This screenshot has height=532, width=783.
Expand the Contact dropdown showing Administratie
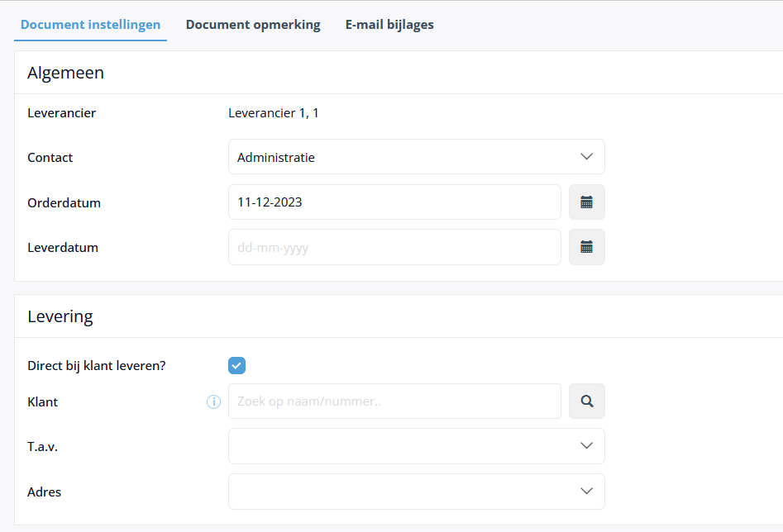(x=417, y=157)
